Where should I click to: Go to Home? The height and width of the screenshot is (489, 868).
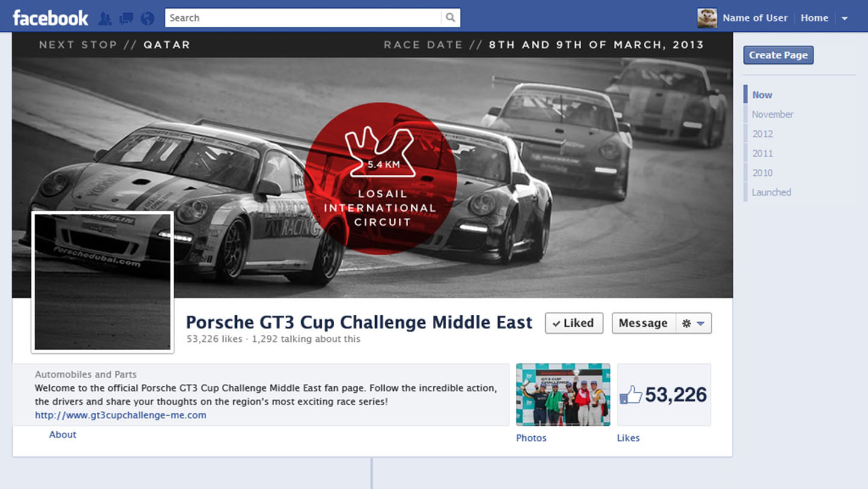point(815,18)
